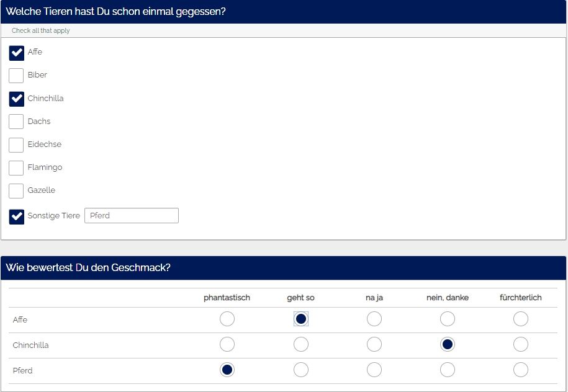Rate Affe as fürchterlich
Image resolution: width=568 pixels, height=392 pixels.
pyautogui.click(x=521, y=319)
